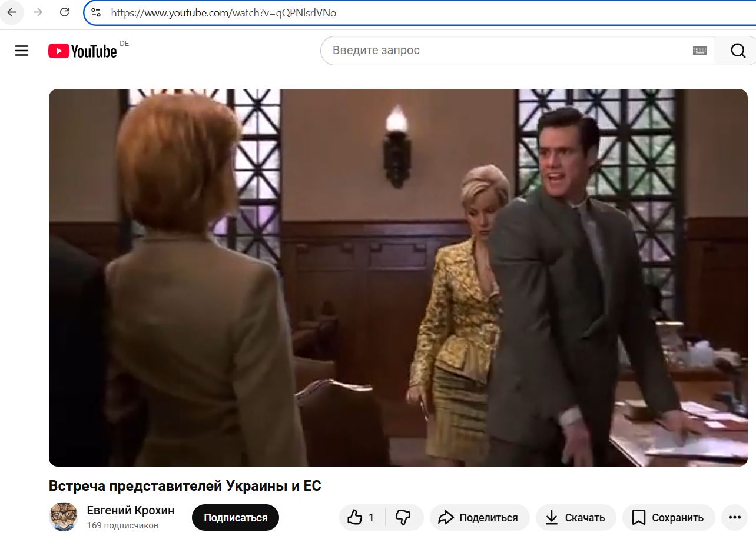756x539 pixels.
Task: Reload the current page
Action: click(x=64, y=11)
